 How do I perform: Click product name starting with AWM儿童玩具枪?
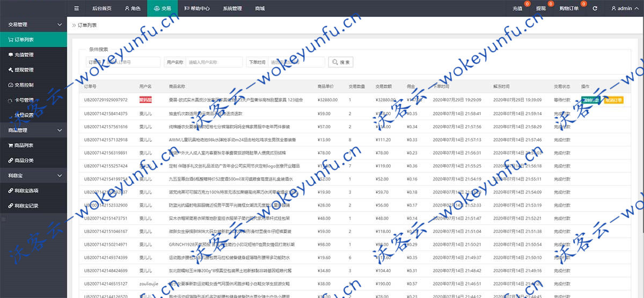click(x=232, y=140)
